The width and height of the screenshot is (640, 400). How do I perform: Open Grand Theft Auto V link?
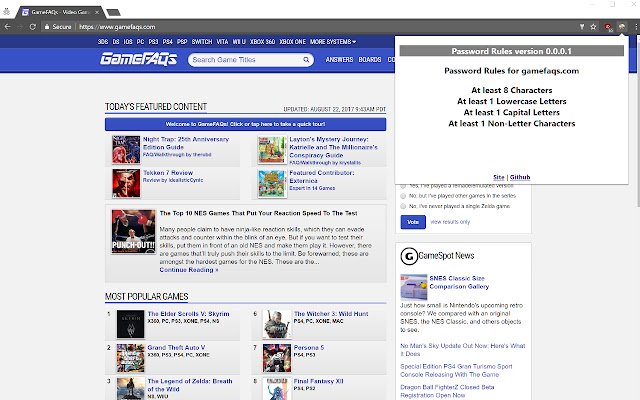tap(176, 348)
